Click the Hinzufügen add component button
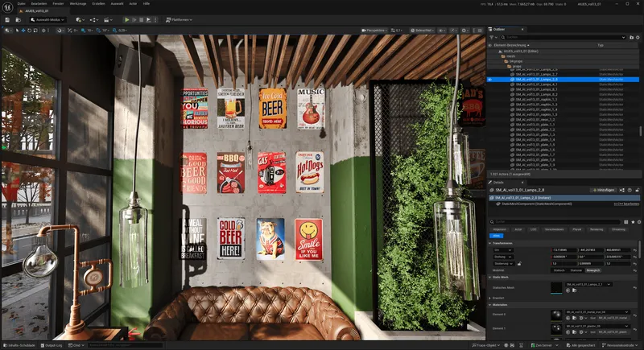644x350 pixels. (604, 191)
